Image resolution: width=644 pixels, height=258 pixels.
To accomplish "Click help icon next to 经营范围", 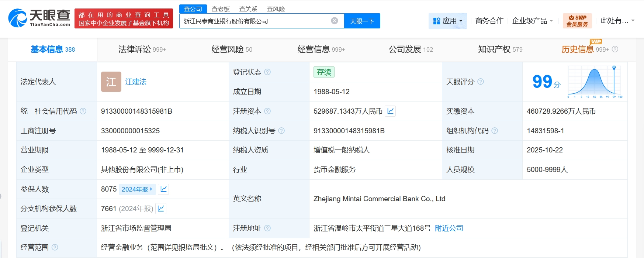I will point(55,247).
